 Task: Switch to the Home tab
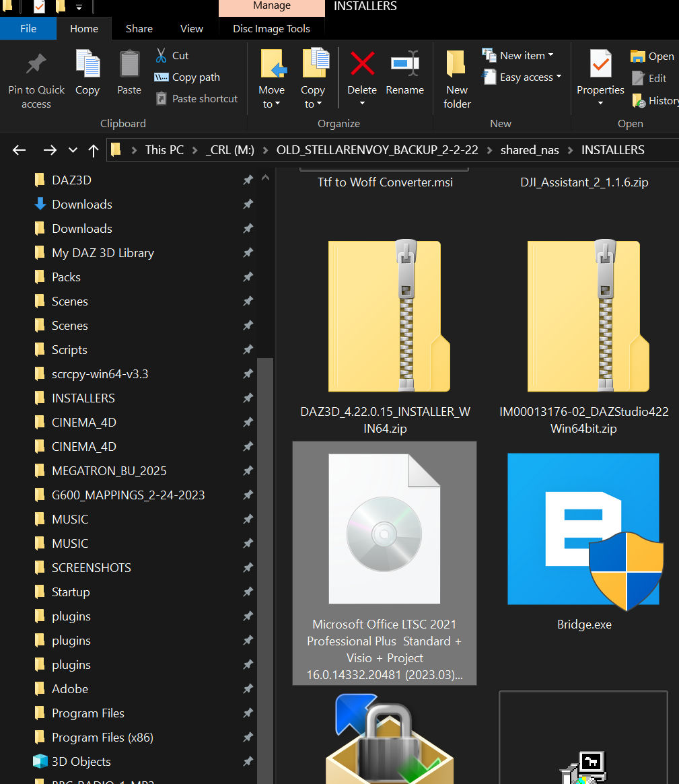(x=84, y=28)
